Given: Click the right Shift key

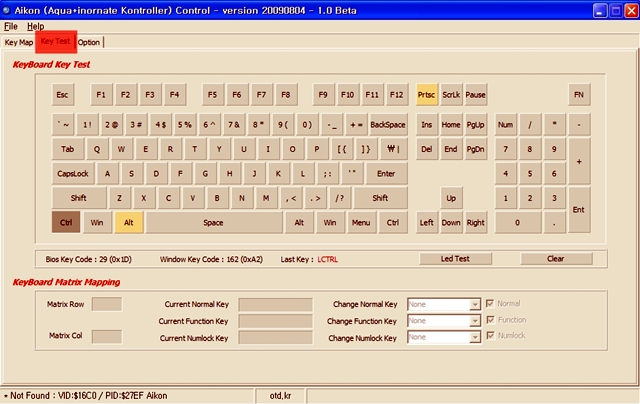Looking at the screenshot, I should coord(380,198).
